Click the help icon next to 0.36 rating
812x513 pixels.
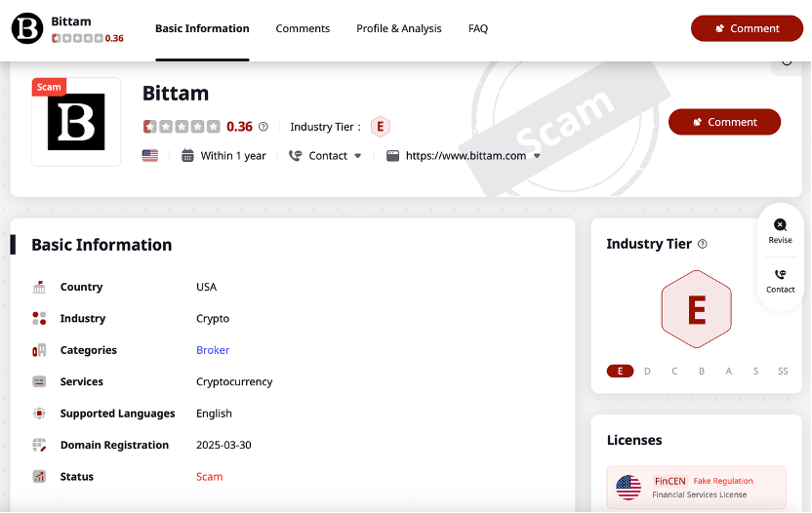[263, 127]
